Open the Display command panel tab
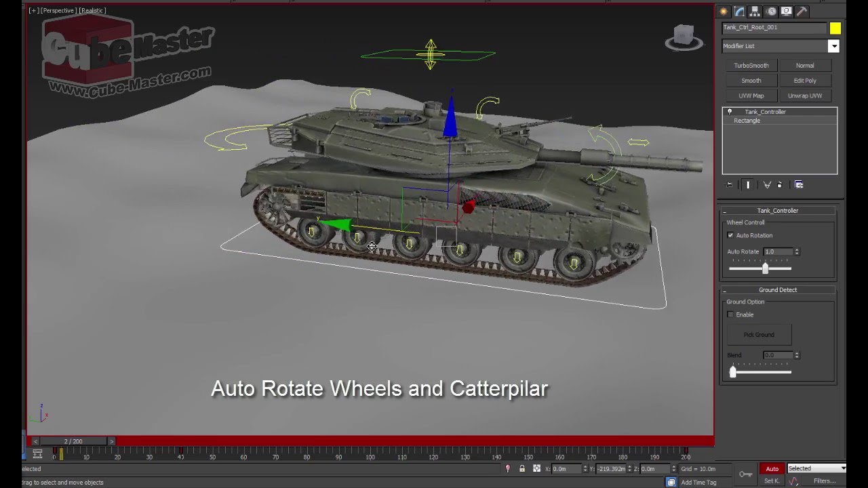This screenshot has width=868, height=488. point(787,12)
